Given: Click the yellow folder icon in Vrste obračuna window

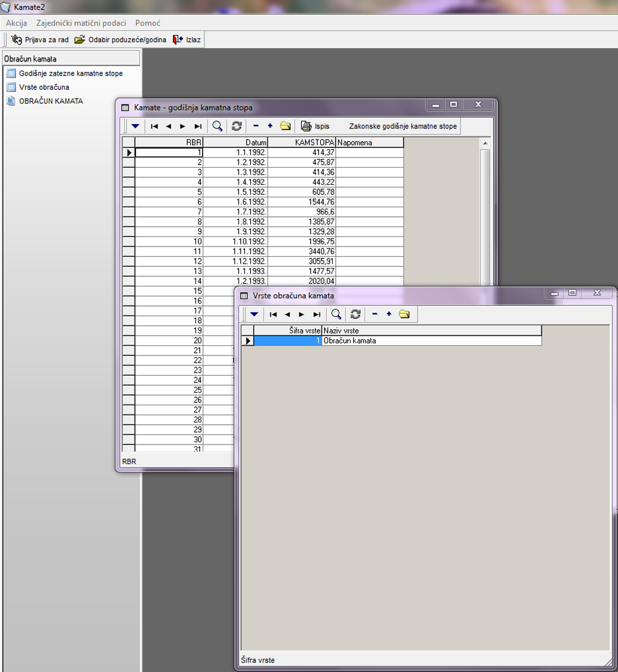Looking at the screenshot, I should [x=404, y=314].
